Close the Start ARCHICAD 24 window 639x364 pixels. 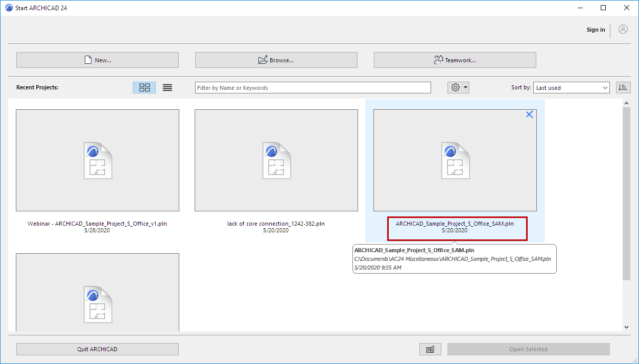click(x=627, y=8)
